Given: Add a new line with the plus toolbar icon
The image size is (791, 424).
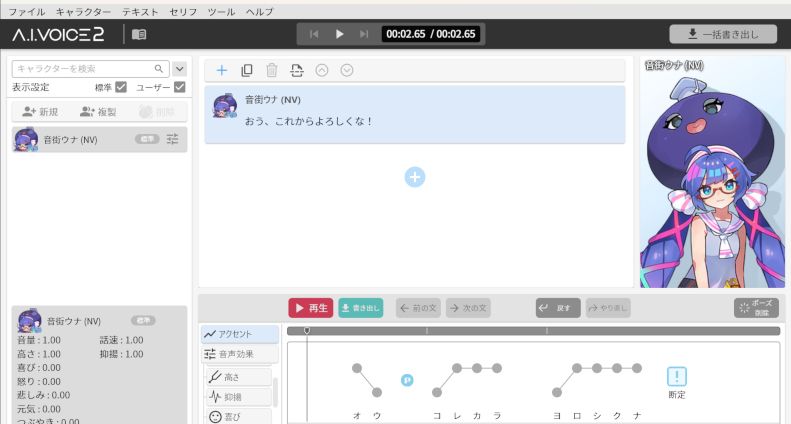Looking at the screenshot, I should tap(221, 70).
